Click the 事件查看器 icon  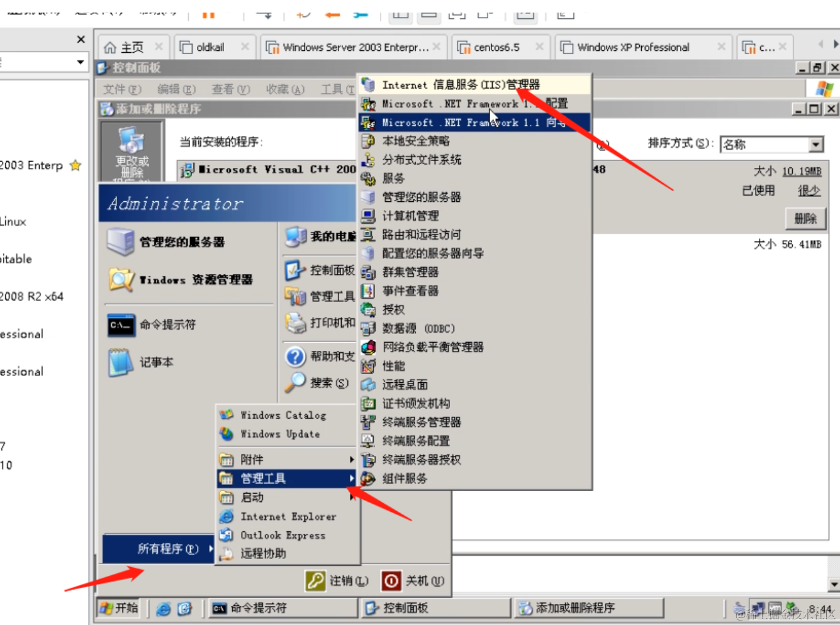368,290
